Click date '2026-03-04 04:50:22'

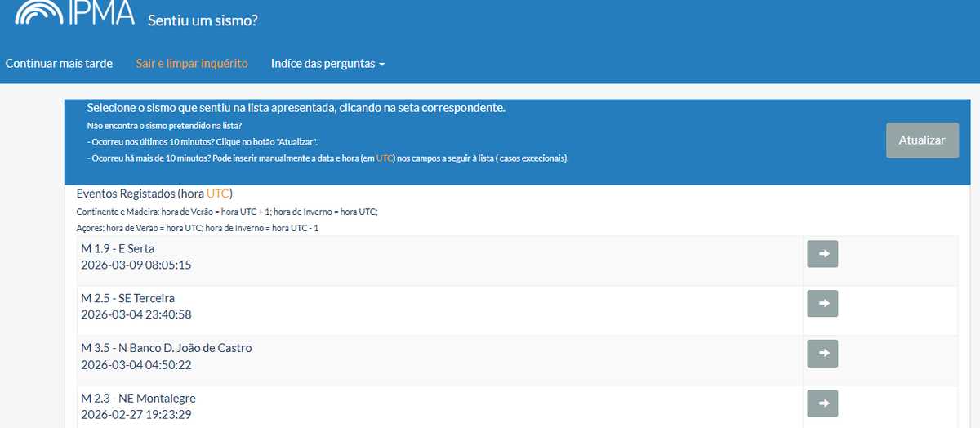pos(136,364)
